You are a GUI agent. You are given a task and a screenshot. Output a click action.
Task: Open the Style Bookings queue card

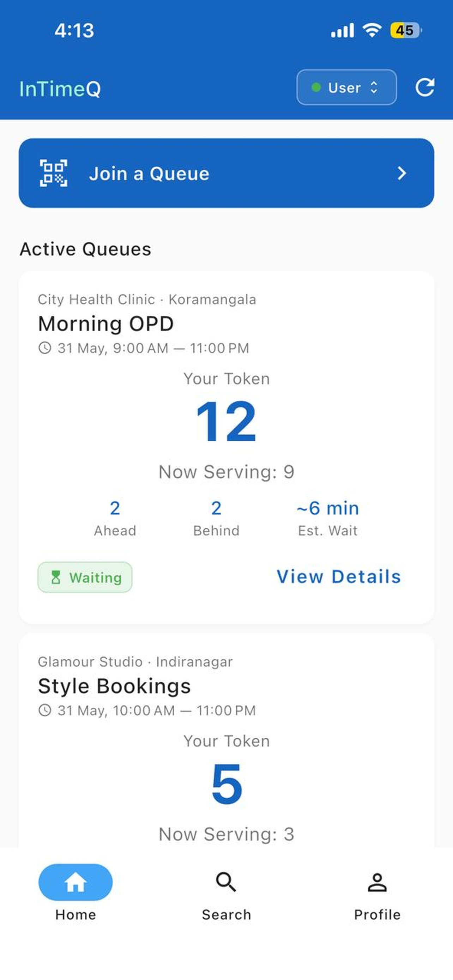226,740
